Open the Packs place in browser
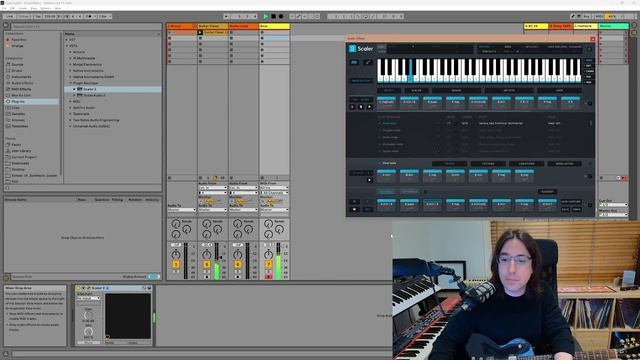 coord(16,144)
